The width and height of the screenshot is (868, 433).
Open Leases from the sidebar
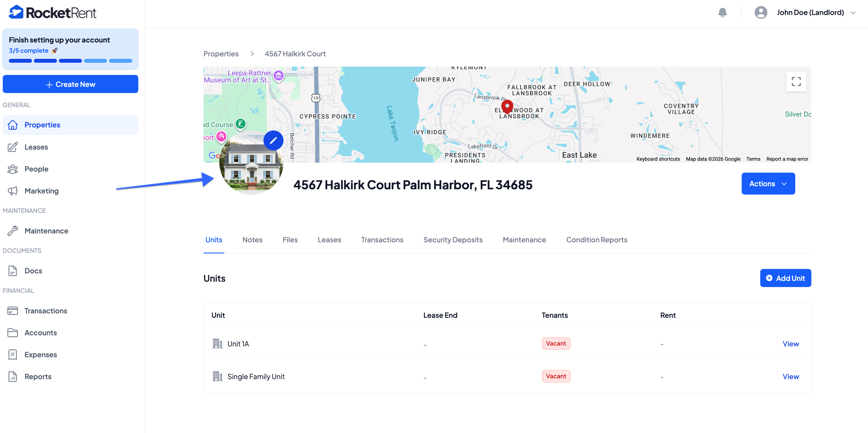[36, 147]
